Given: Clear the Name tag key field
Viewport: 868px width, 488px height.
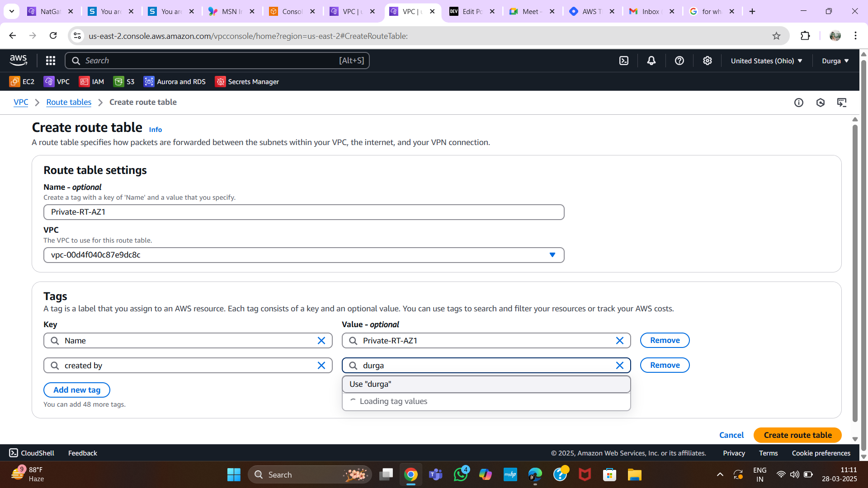Looking at the screenshot, I should click(321, 341).
